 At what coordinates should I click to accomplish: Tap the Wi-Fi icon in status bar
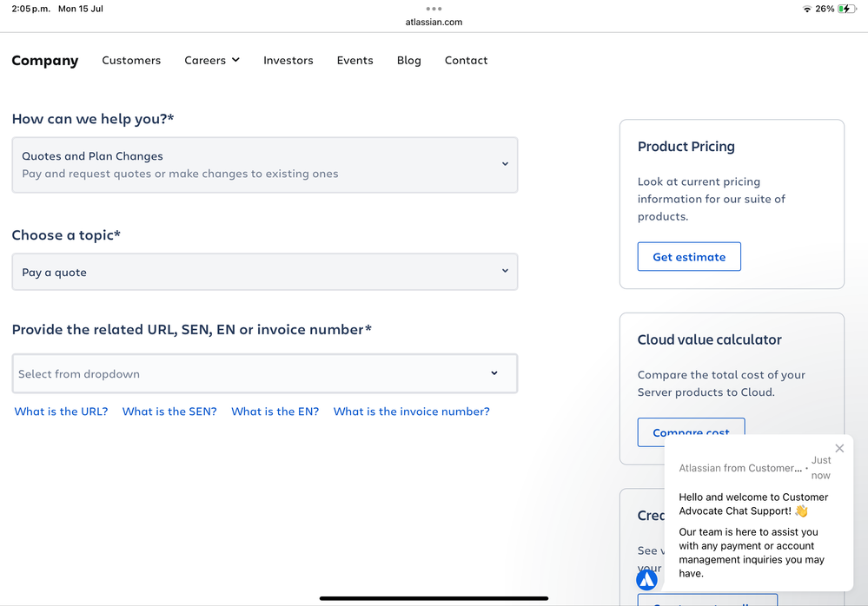coord(806,9)
